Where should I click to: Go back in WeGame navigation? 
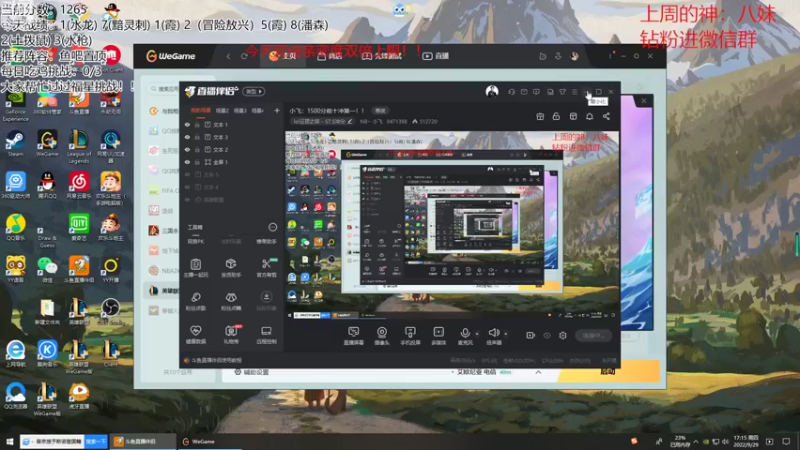point(229,56)
